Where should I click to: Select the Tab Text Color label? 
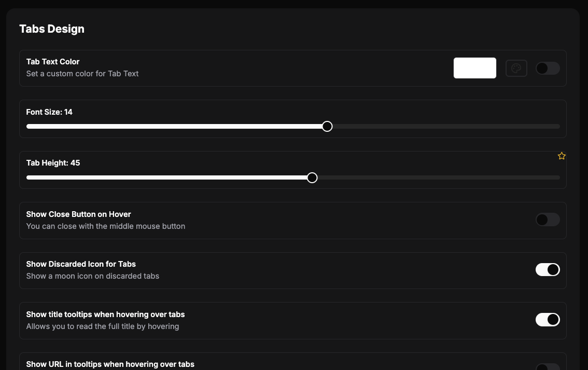53,62
